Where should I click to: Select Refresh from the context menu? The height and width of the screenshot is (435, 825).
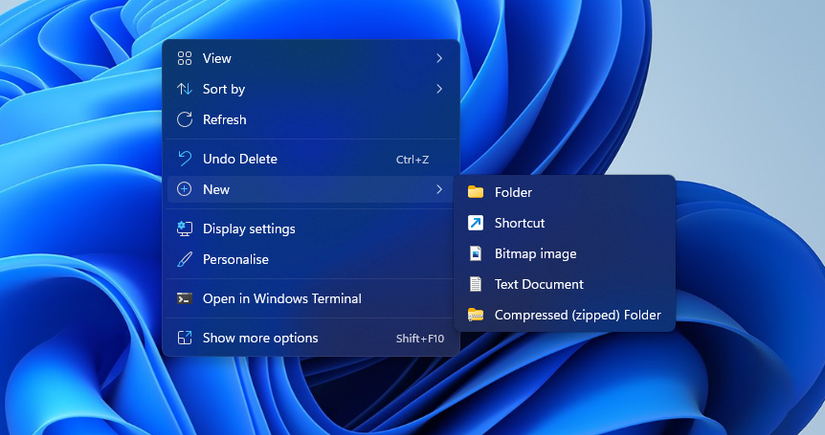(x=311, y=119)
